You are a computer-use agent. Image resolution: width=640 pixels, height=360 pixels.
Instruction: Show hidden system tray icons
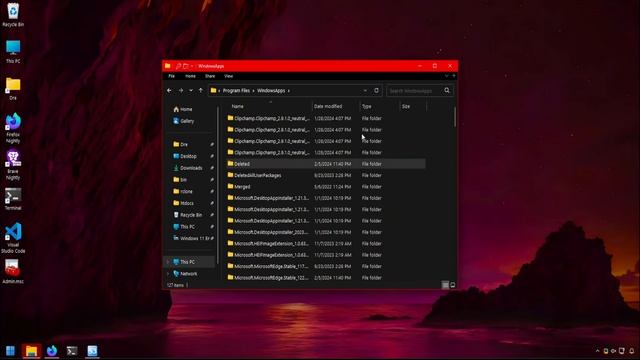tap(598, 351)
